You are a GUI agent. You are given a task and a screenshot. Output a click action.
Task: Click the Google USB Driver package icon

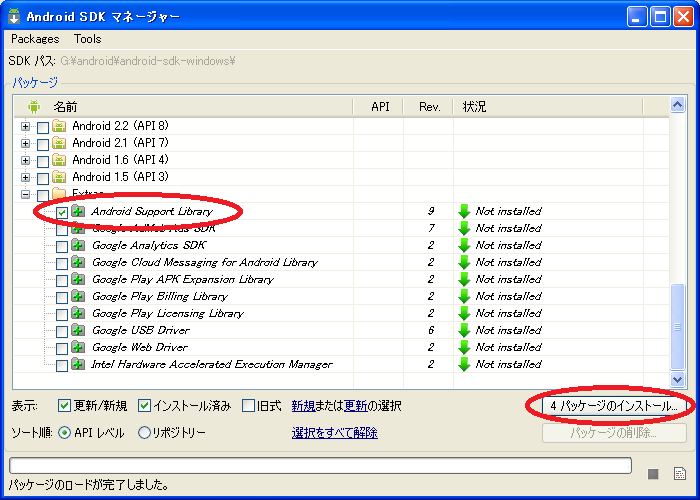(x=79, y=330)
